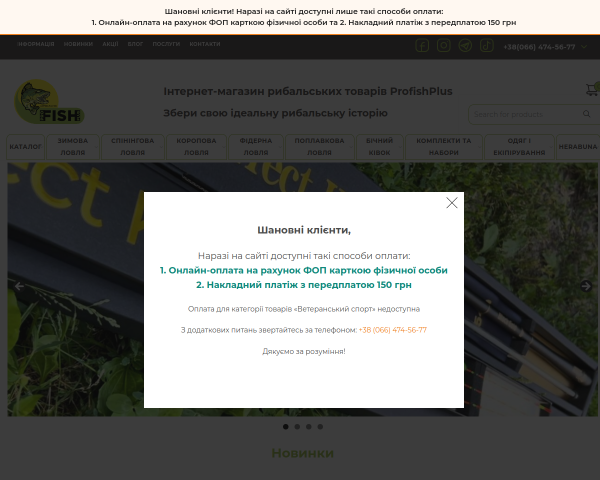Image resolution: width=600 pixels, height=480 pixels.
Task: Open the Акції menu item
Action: pyautogui.click(x=110, y=44)
